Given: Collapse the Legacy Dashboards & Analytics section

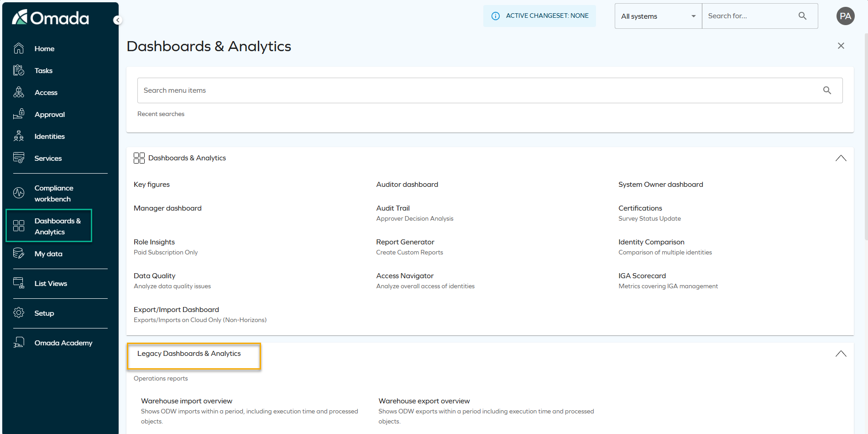Looking at the screenshot, I should (x=841, y=353).
